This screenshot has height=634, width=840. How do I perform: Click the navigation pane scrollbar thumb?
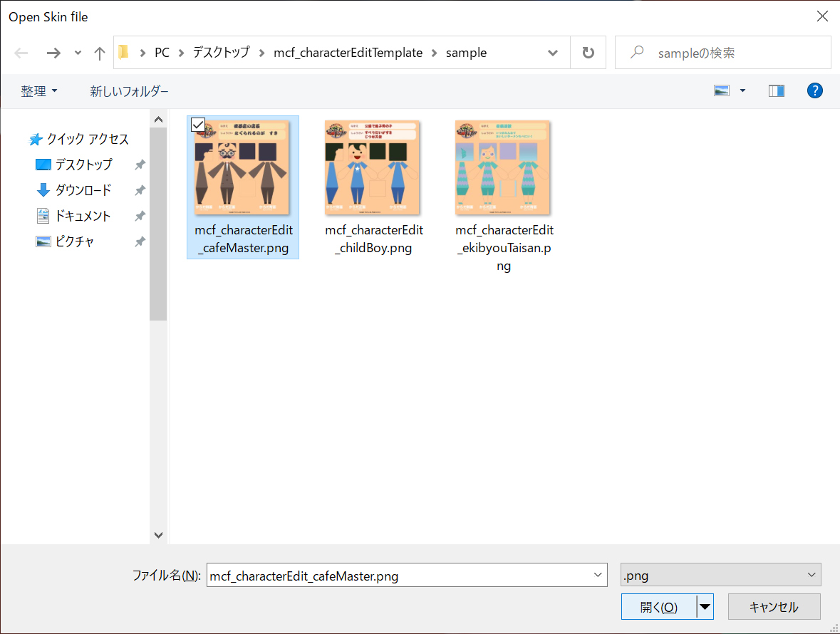(x=158, y=224)
